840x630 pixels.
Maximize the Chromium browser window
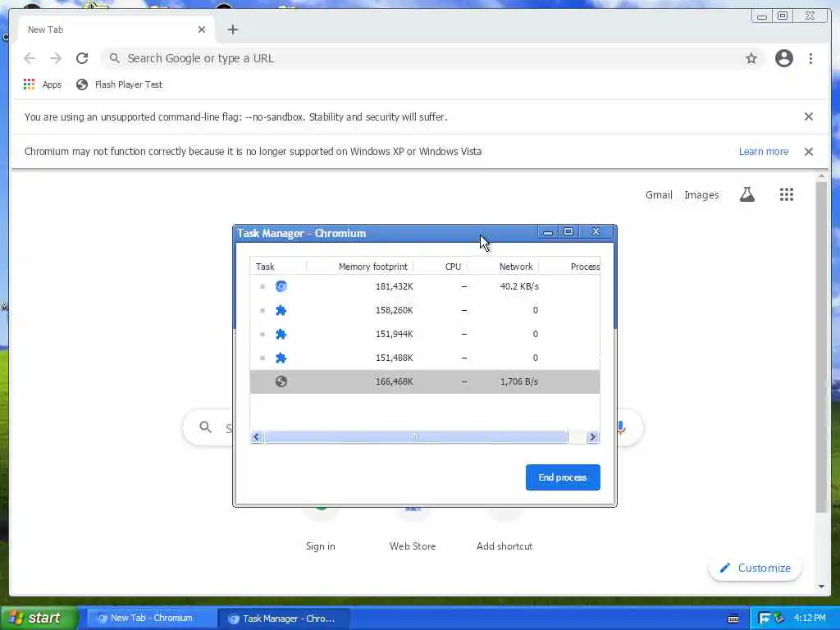pyautogui.click(x=782, y=16)
